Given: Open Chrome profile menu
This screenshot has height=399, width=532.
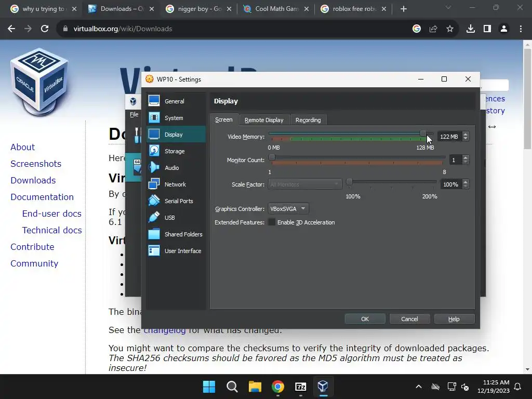Looking at the screenshot, I should pos(504,29).
